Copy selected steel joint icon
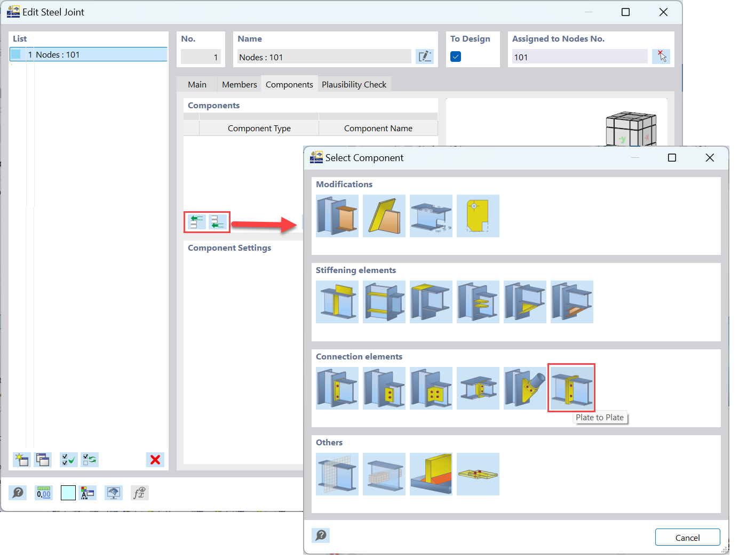The image size is (747, 560). click(43, 460)
